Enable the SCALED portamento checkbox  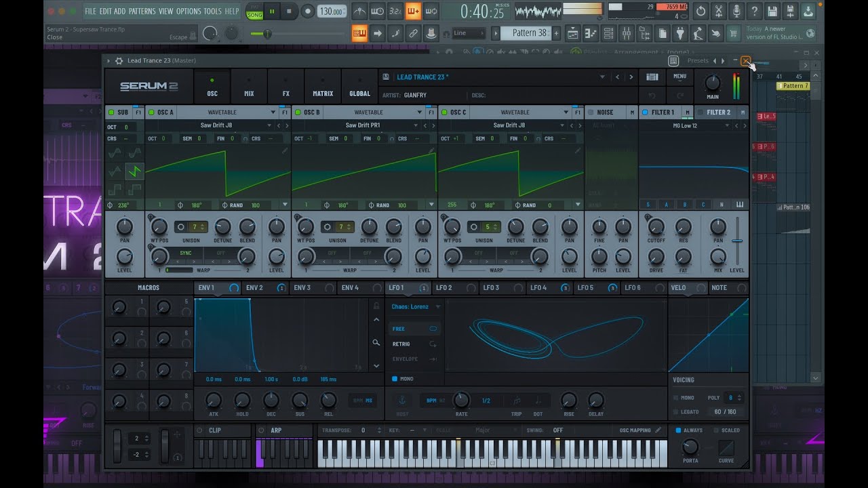point(715,430)
